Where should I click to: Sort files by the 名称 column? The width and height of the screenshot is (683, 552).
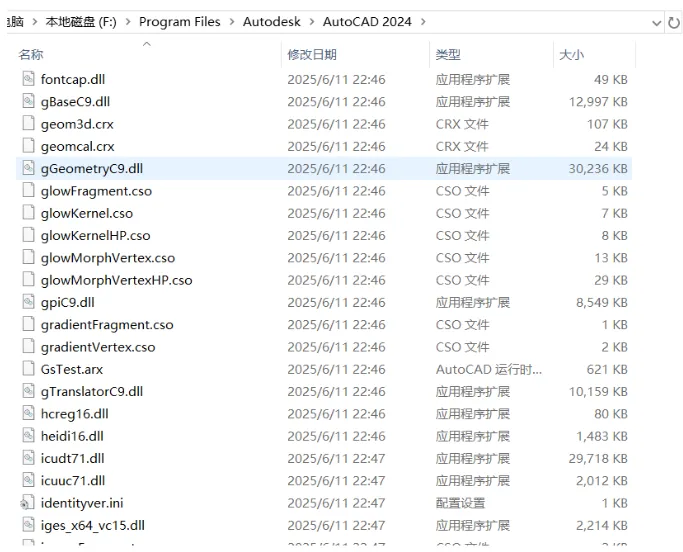30,54
